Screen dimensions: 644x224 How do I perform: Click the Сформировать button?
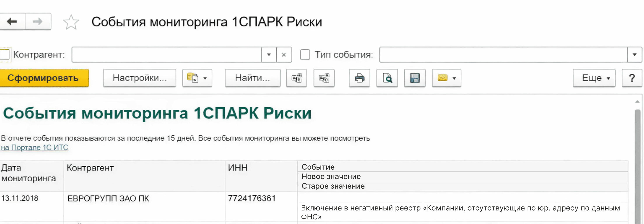pos(44,78)
